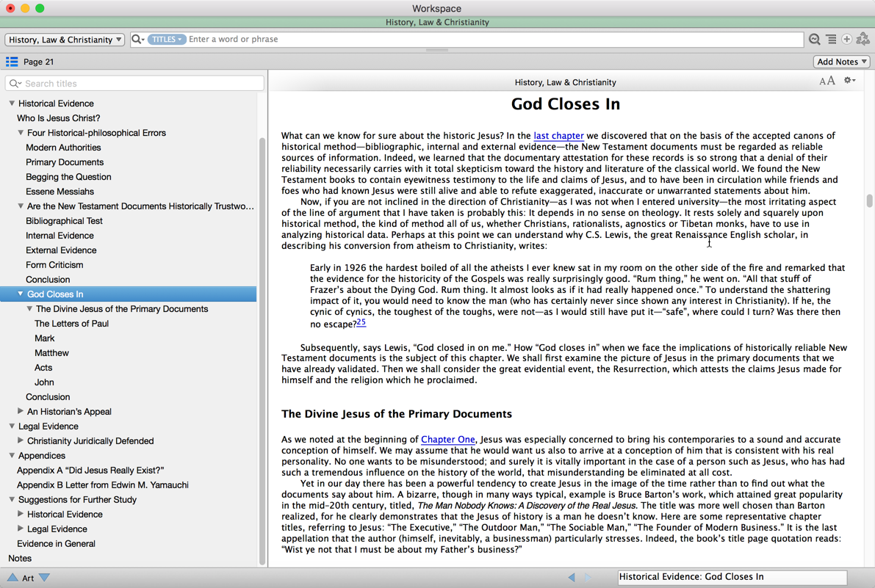Image resolution: width=875 pixels, height=588 pixels.
Task: Select Begging the Question in contents
Action: click(68, 177)
